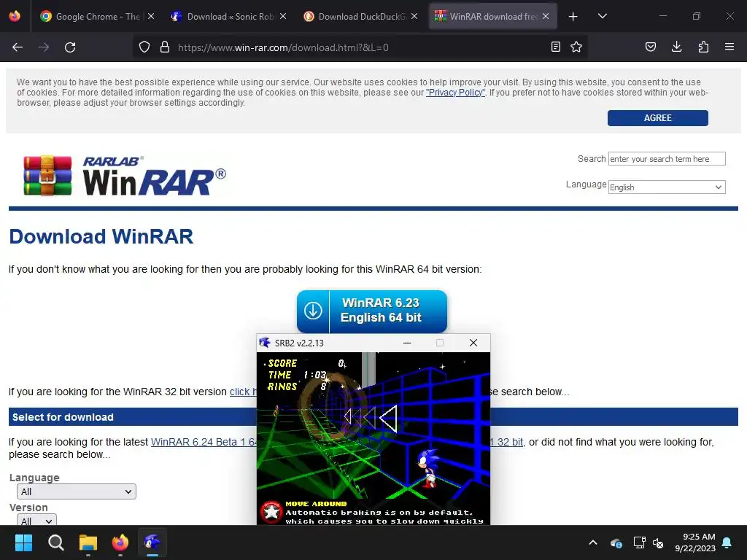Click the RARLAB WinRAR logo

pyautogui.click(x=125, y=175)
